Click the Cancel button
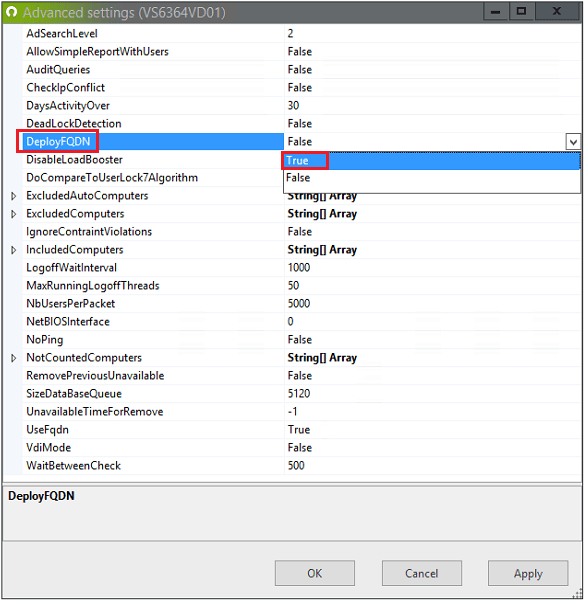 coord(422,573)
